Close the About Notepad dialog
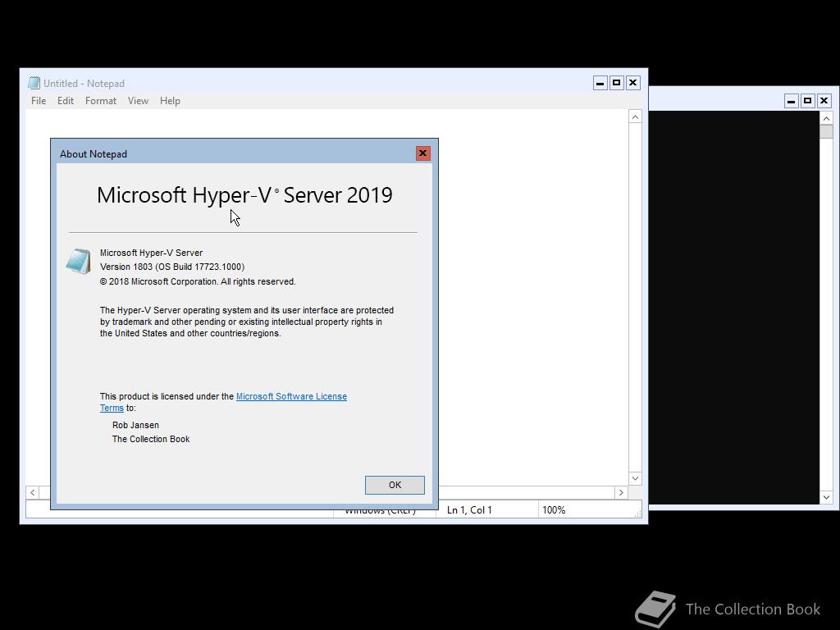The image size is (840, 630). pos(422,153)
